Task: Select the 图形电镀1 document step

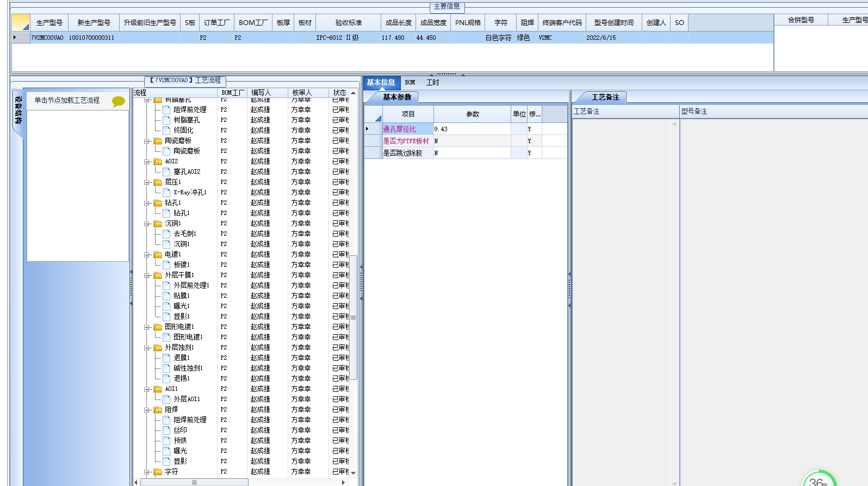Action: [188, 337]
